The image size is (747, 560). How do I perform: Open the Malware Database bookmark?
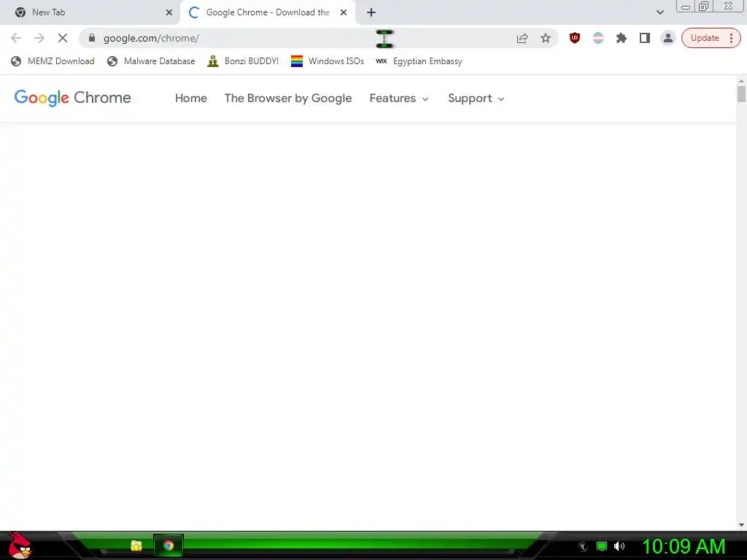[151, 61]
